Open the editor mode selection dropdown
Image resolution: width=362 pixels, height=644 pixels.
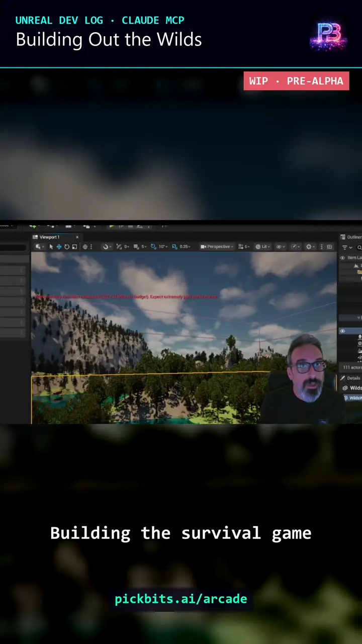tap(40, 247)
